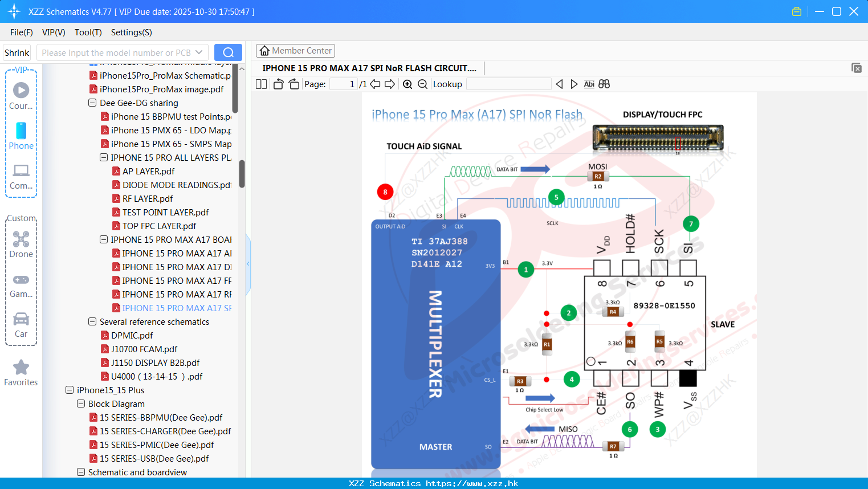Open the Tool(T) menu
The height and width of the screenshot is (489, 868).
[88, 32]
